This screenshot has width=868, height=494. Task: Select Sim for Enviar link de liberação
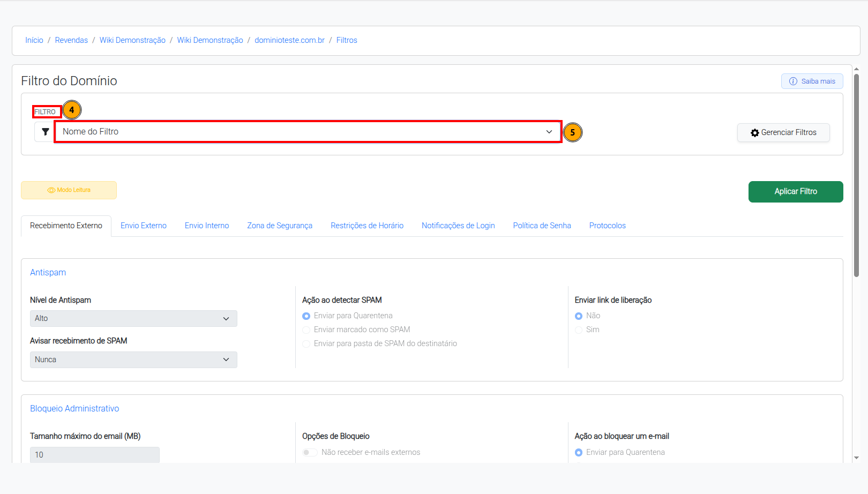point(579,330)
